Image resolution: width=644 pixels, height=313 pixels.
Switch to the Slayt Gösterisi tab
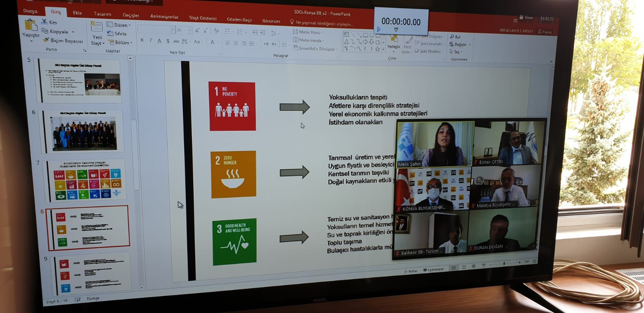click(x=203, y=18)
